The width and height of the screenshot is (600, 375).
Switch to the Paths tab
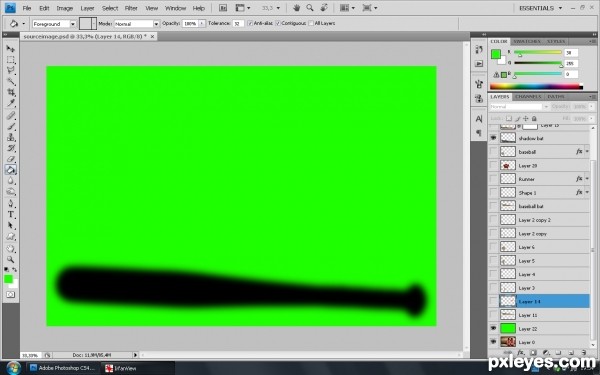coord(556,97)
